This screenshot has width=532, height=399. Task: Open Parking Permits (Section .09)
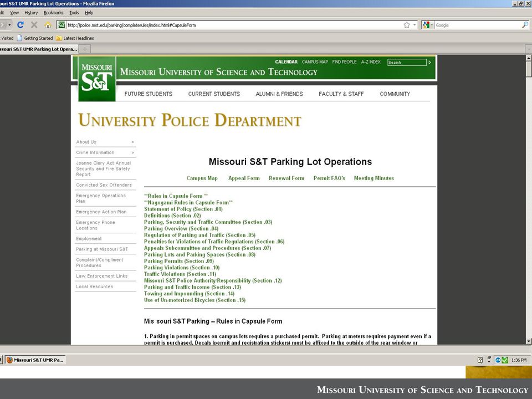(x=179, y=261)
